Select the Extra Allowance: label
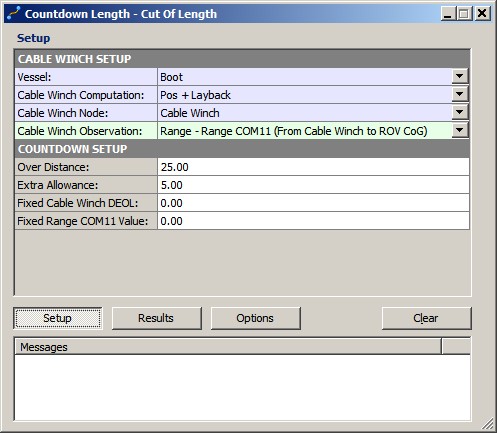Screen dimensions: 497x433 coord(58,185)
